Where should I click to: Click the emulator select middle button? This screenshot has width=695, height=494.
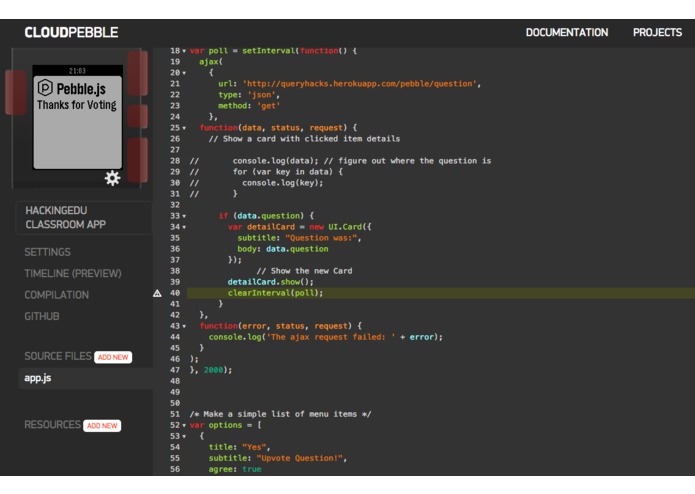[137, 116]
